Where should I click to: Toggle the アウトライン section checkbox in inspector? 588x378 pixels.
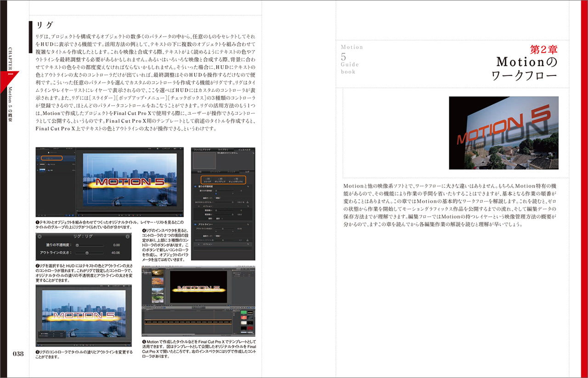coord(195,224)
